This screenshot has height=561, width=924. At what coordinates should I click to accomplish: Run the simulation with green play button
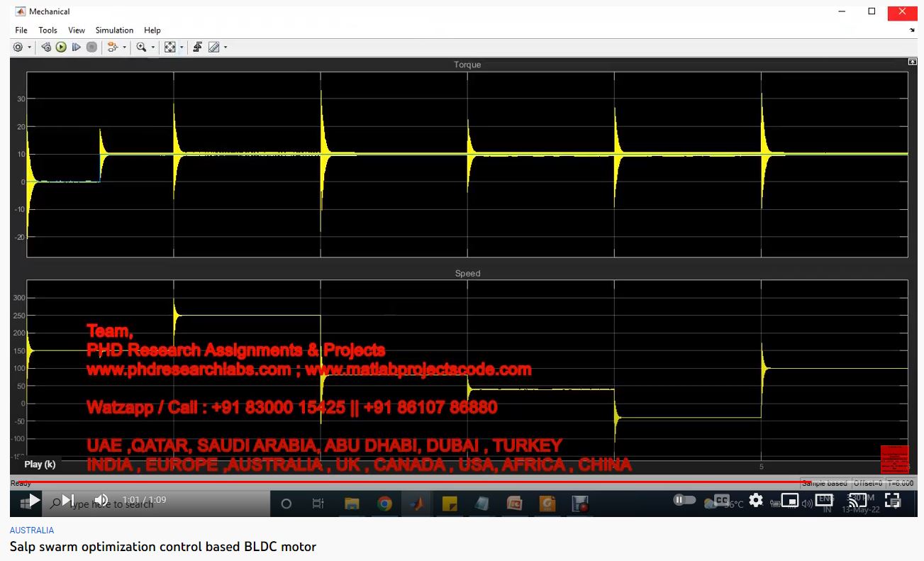click(61, 48)
